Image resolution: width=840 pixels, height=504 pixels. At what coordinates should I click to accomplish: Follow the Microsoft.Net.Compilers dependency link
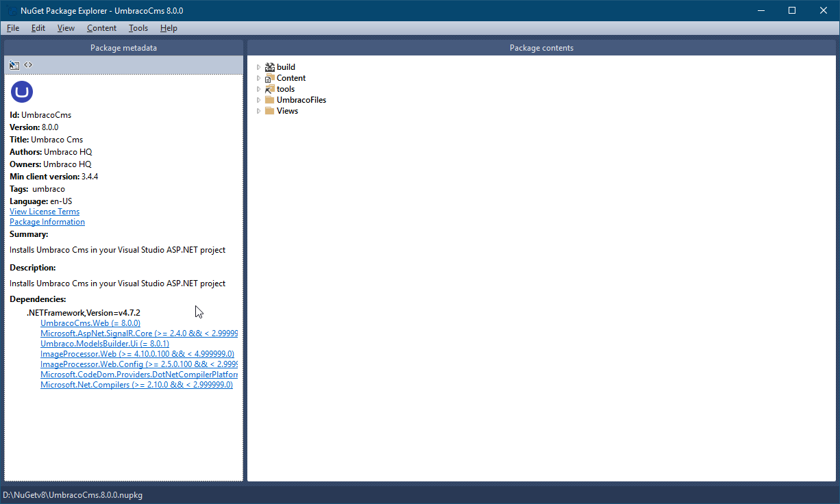tap(136, 385)
